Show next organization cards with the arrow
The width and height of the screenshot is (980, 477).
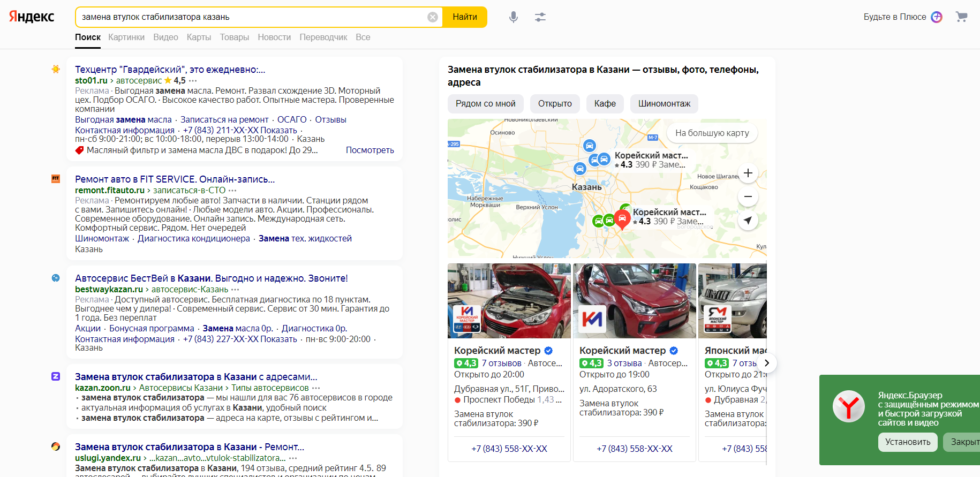click(767, 363)
